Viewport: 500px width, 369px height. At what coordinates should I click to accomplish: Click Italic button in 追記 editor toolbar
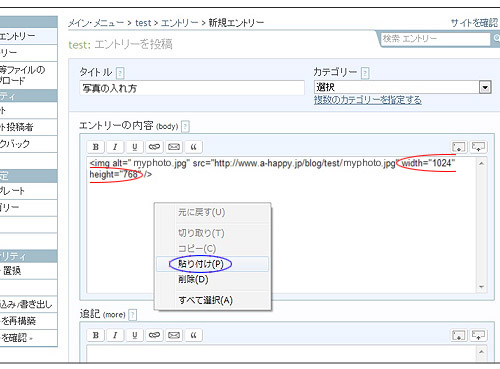pyautogui.click(x=115, y=335)
